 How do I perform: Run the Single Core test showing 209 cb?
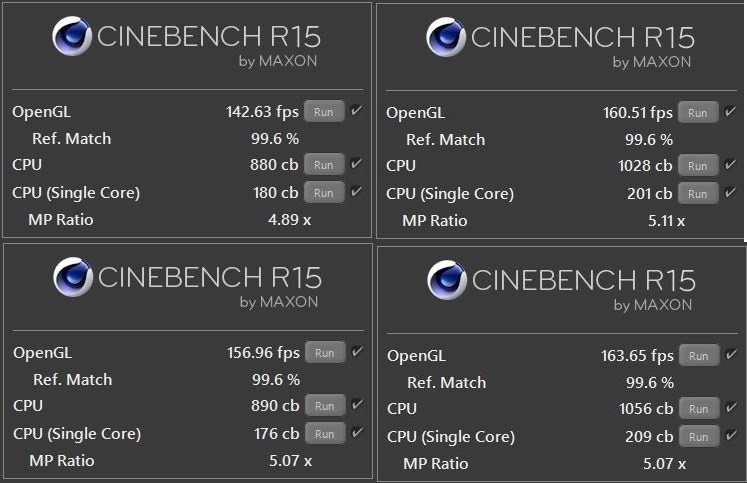pyautogui.click(x=699, y=437)
